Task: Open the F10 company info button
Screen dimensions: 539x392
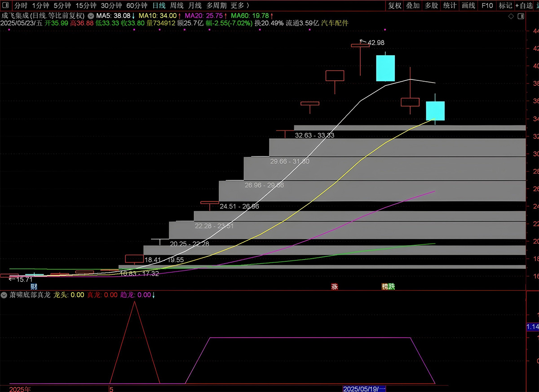Action: click(487, 5)
